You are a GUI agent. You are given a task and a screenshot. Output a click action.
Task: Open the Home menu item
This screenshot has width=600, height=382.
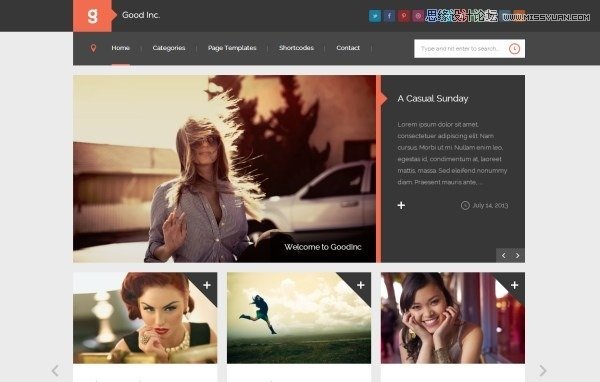[121, 48]
